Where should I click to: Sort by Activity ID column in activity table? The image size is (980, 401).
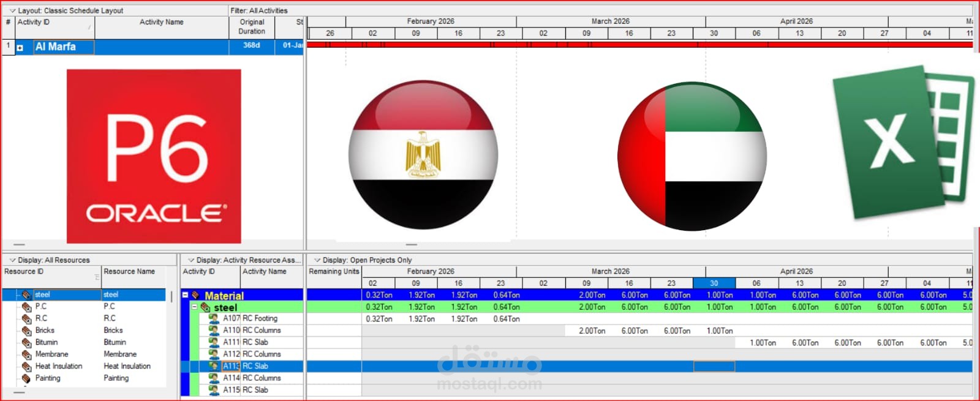coord(55,27)
